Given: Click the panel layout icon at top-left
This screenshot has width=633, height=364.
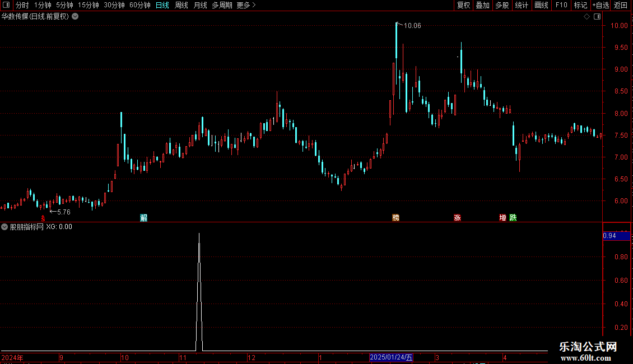Looking at the screenshot, I should point(6,5).
